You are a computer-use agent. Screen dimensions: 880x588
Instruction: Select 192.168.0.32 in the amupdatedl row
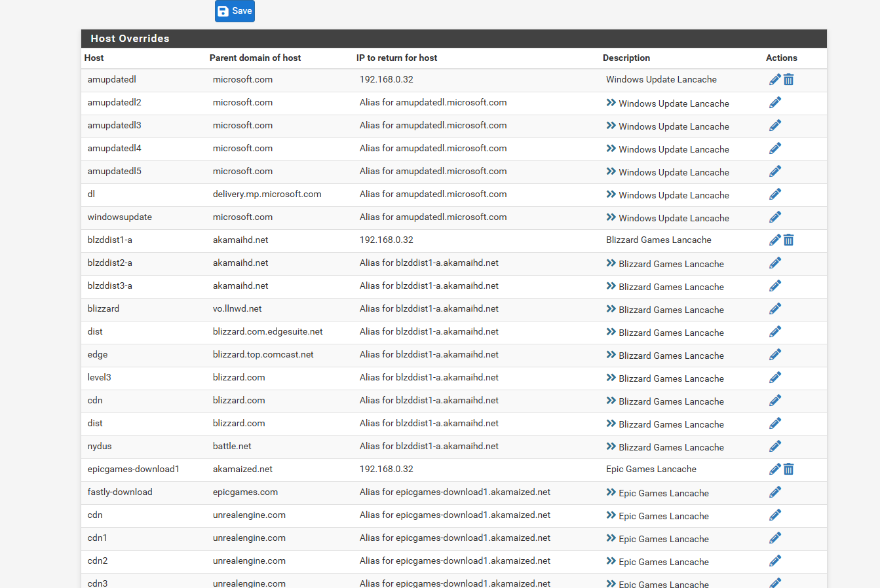click(x=387, y=79)
